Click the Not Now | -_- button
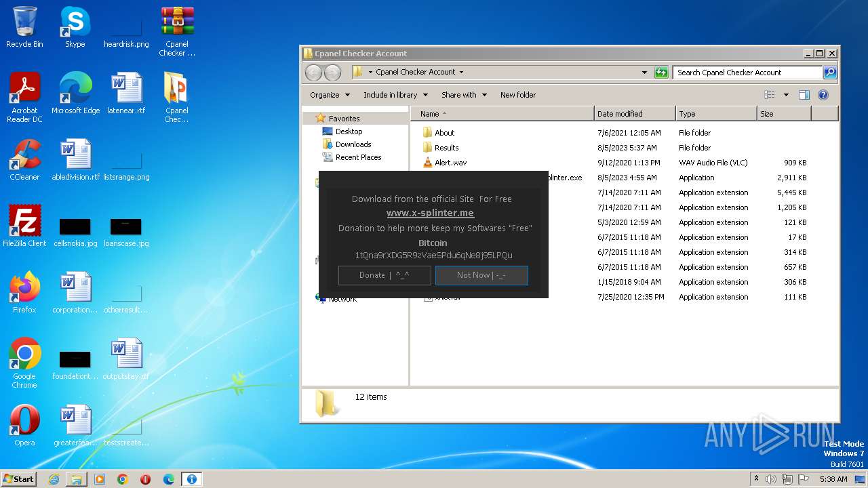 coord(481,275)
